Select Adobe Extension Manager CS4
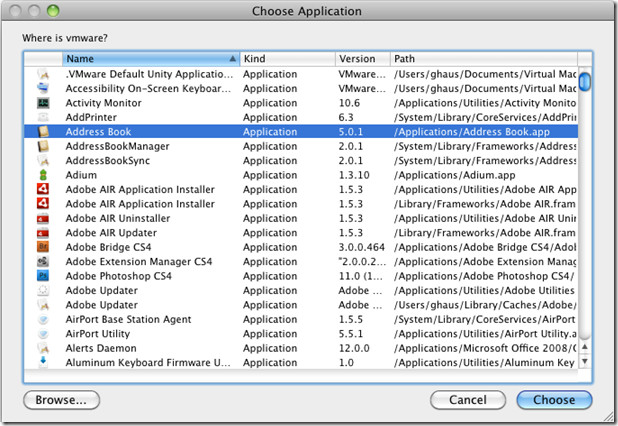Screen dimensions: 618x426 point(139,262)
